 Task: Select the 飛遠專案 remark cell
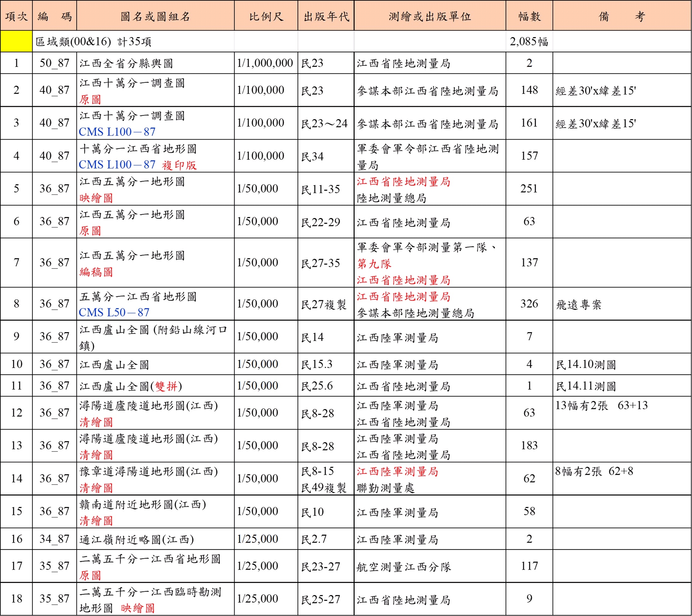[x=579, y=305]
